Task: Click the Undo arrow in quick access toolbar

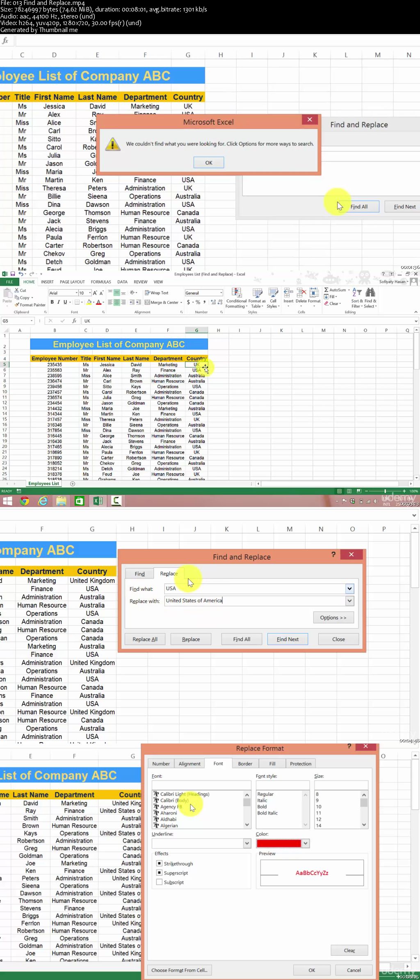Action: click(21, 274)
